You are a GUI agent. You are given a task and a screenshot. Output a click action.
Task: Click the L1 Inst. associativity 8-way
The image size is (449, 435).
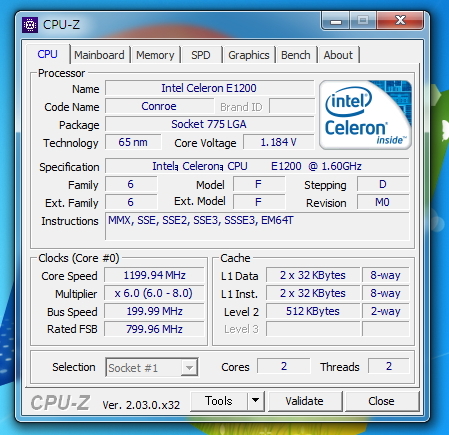coord(386,293)
